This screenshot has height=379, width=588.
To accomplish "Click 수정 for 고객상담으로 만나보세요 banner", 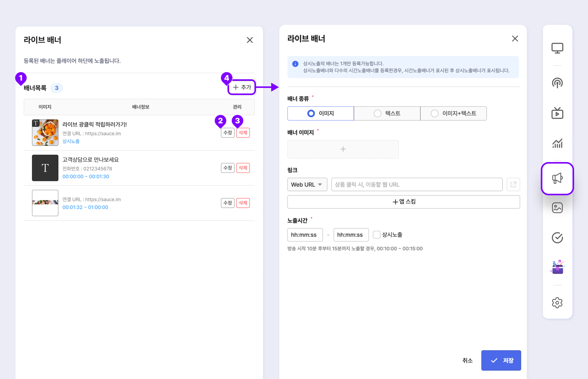I will tap(227, 168).
